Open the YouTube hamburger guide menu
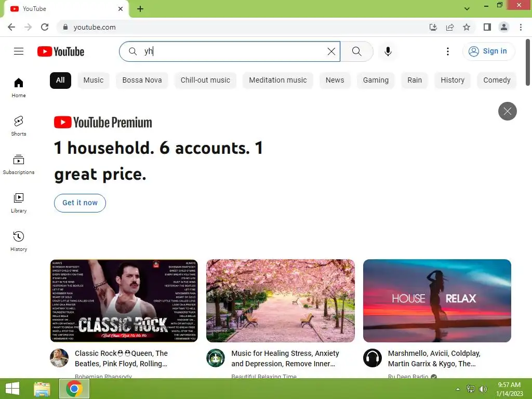The image size is (532, 399). click(x=19, y=51)
